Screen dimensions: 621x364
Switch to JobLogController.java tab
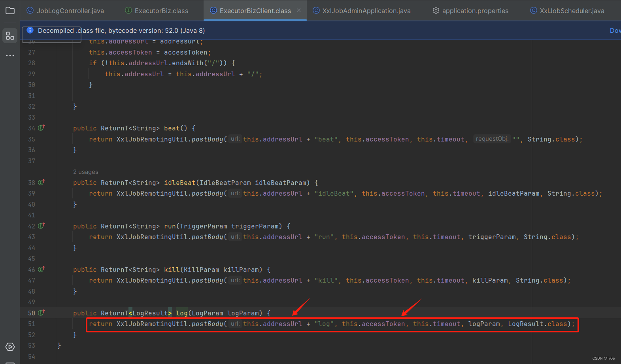pos(65,11)
